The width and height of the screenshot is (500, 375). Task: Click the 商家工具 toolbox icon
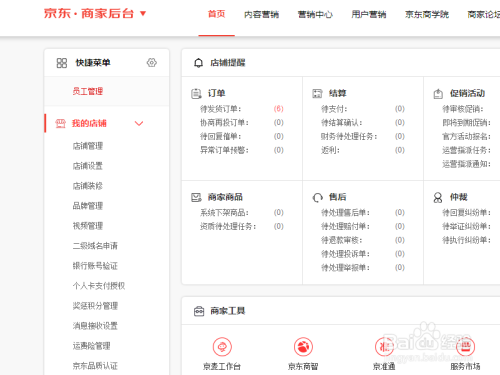coord(199,311)
